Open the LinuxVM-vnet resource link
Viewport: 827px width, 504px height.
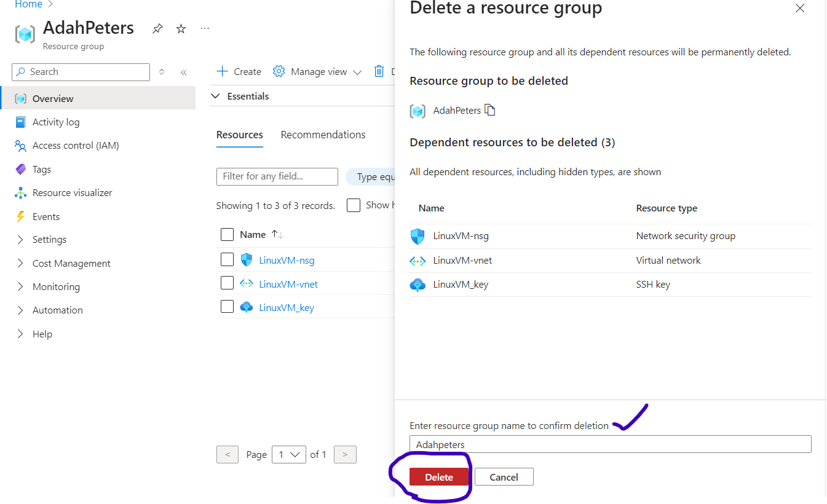pos(288,284)
